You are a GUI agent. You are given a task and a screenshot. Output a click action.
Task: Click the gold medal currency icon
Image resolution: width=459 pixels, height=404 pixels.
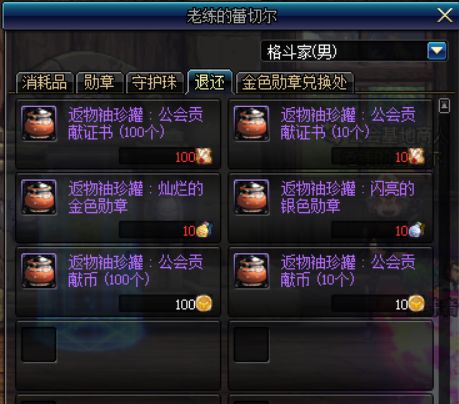[x=204, y=230]
